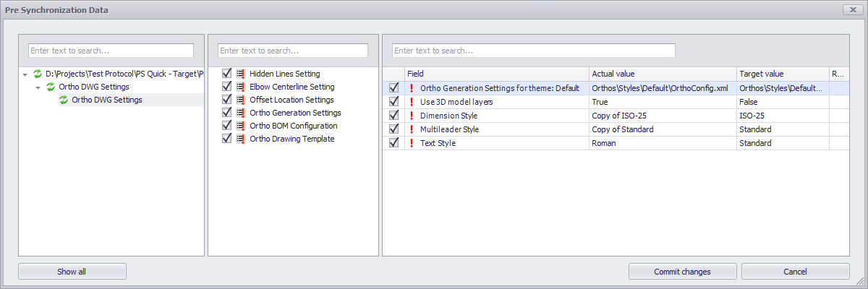Toggle Ortho Drawing Template checkbox
Screen dimensions: 868x289
[x=227, y=139]
